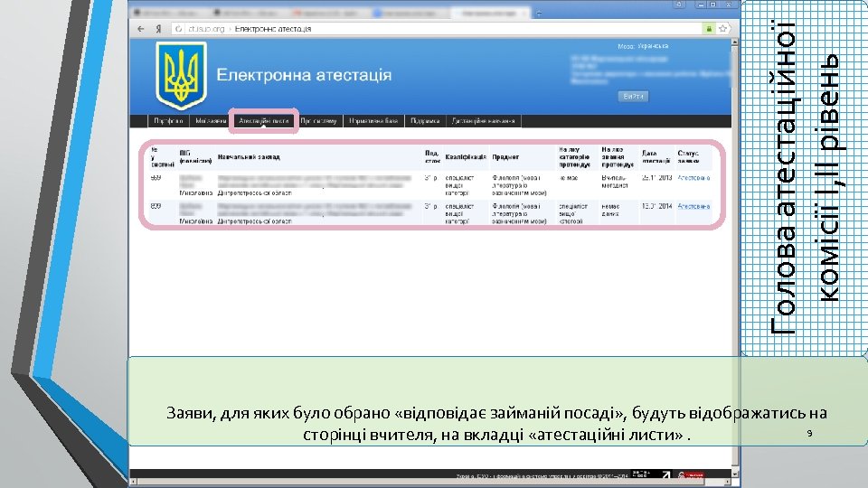Click the Кваліфікація column header

(466, 157)
